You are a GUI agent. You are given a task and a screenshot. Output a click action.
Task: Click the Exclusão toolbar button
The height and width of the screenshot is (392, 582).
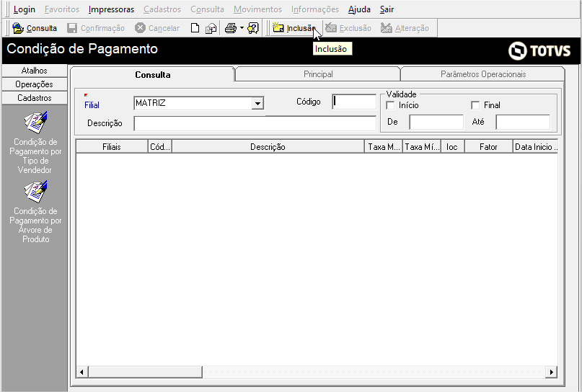click(348, 28)
